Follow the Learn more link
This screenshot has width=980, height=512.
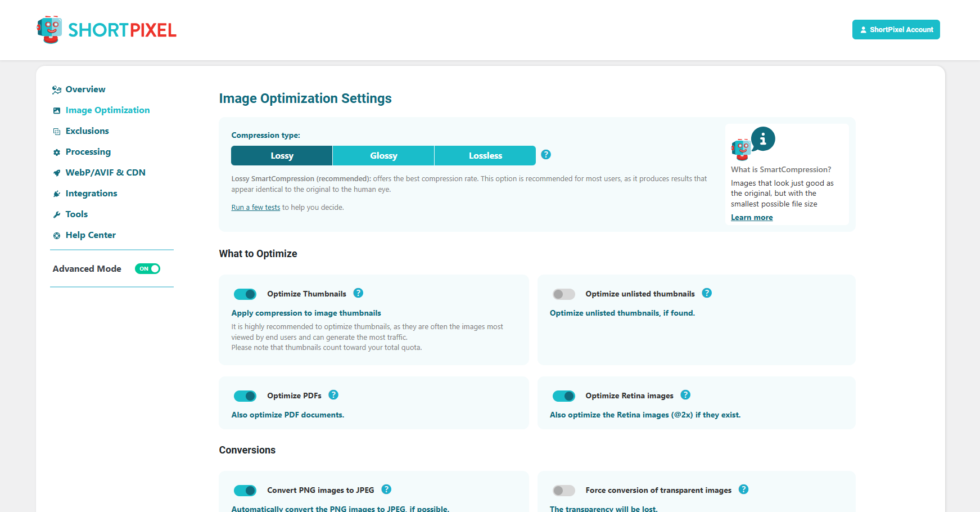(752, 218)
